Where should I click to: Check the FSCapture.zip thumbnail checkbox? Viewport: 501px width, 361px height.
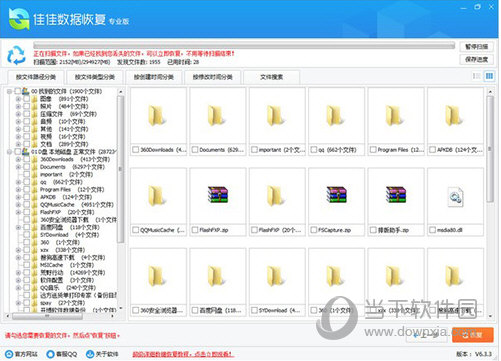tap(314, 230)
